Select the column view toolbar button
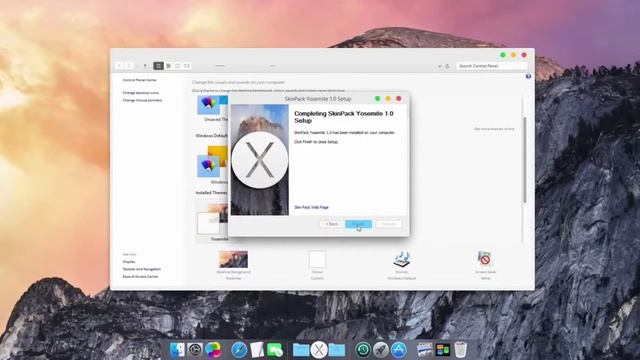 (x=178, y=66)
